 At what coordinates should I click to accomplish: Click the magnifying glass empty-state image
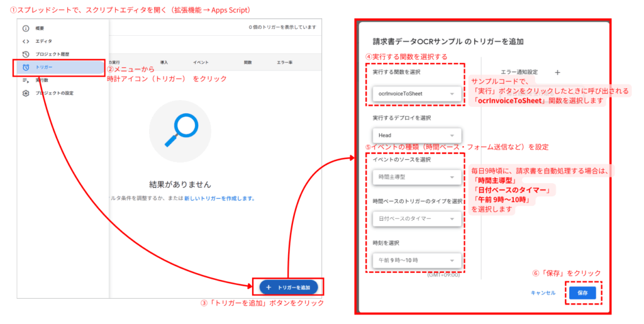[180, 131]
